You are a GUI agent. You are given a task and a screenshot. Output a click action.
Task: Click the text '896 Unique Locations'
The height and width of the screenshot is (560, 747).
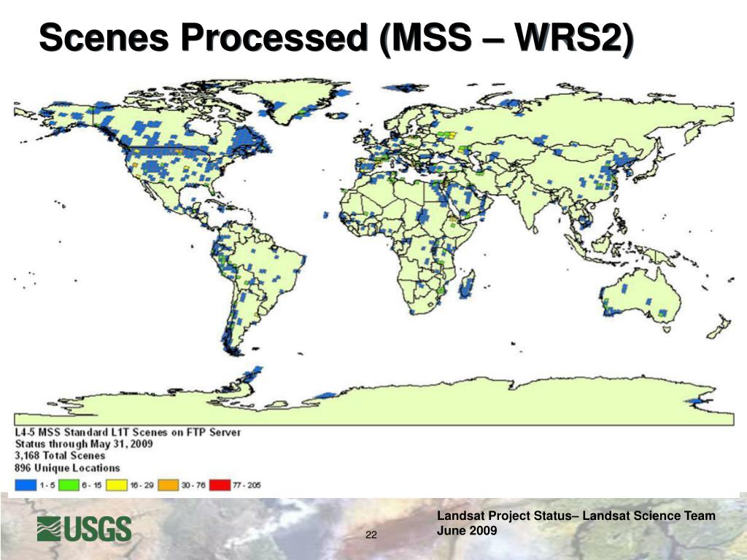pos(67,467)
